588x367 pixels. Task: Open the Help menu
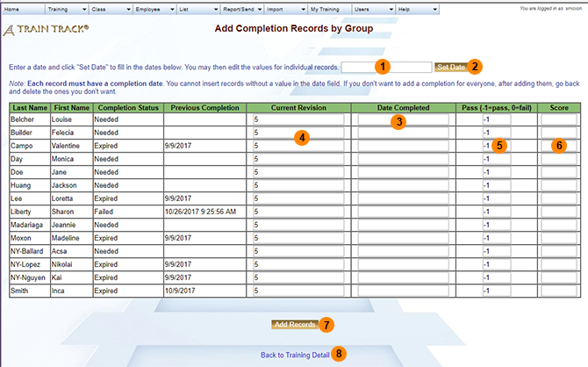pyautogui.click(x=417, y=9)
